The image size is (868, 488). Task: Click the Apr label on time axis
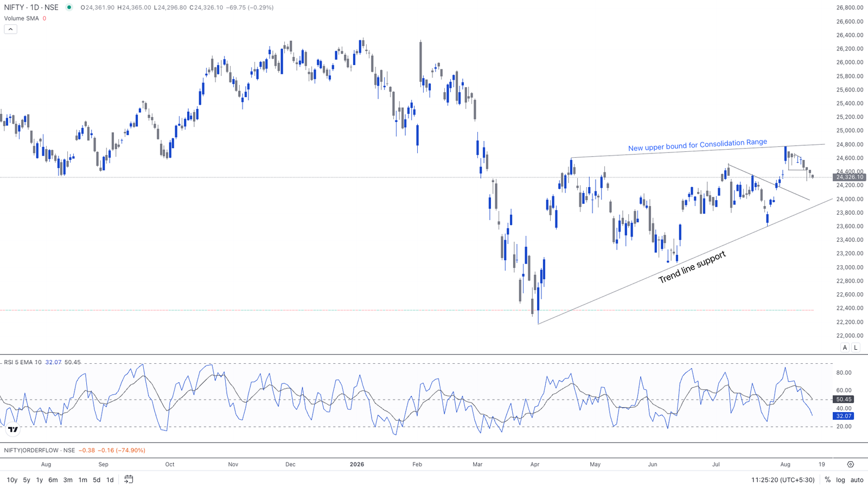[535, 464]
